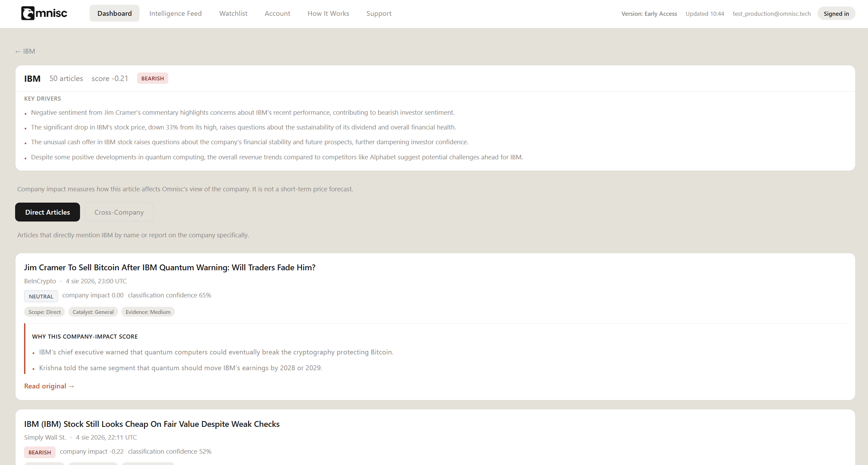The image size is (868, 465).
Task: Click the Version: Early Access label
Action: tap(649, 13)
